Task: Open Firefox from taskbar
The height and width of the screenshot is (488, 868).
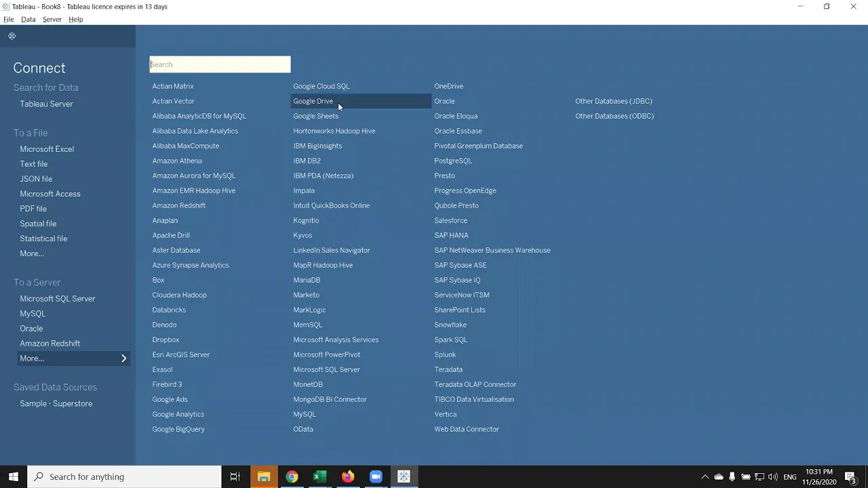Action: coord(348,476)
